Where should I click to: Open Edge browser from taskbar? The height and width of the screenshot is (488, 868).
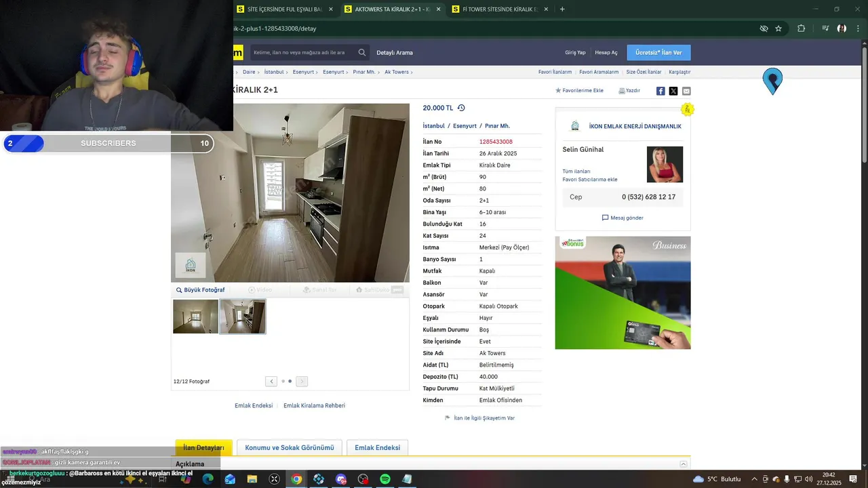click(x=208, y=479)
